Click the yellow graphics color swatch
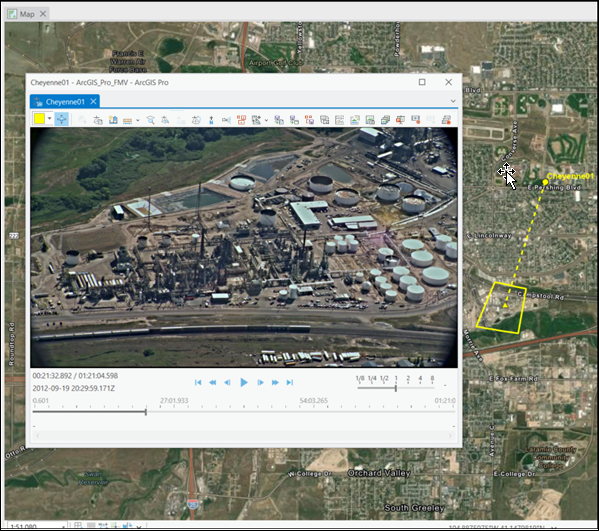 coord(39,119)
